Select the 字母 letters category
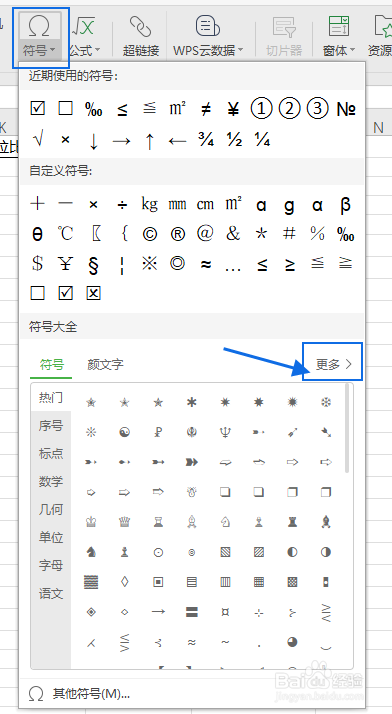Viewport: 392px width, 714px height. point(51,566)
